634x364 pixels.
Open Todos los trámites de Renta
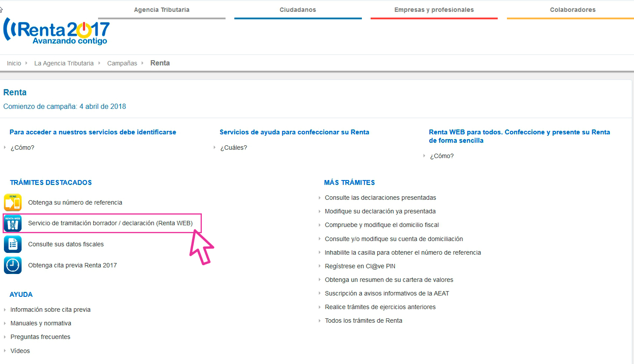364,321
